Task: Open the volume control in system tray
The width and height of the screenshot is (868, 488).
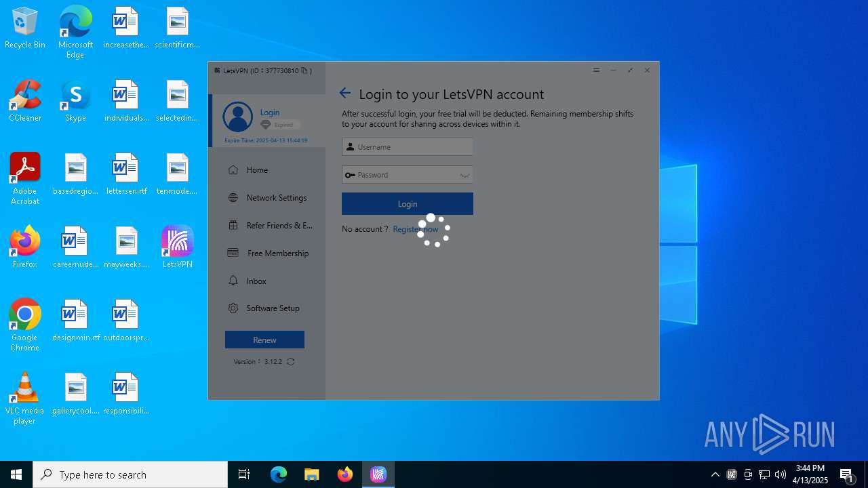Action: (x=781, y=474)
